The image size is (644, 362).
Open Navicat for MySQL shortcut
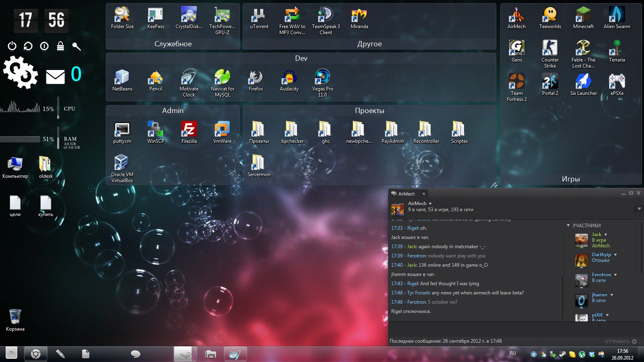click(222, 83)
